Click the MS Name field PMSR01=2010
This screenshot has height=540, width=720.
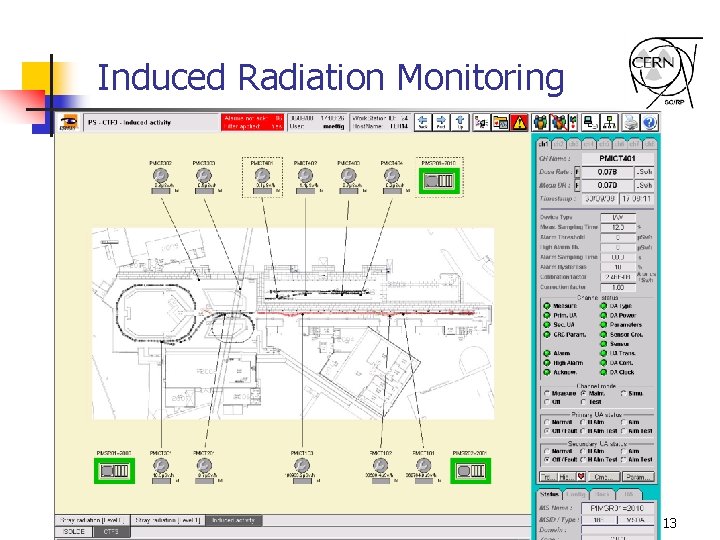617,508
